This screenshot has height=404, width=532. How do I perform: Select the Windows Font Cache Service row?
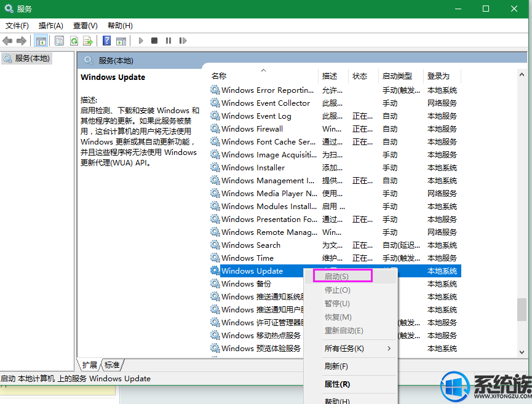point(335,141)
